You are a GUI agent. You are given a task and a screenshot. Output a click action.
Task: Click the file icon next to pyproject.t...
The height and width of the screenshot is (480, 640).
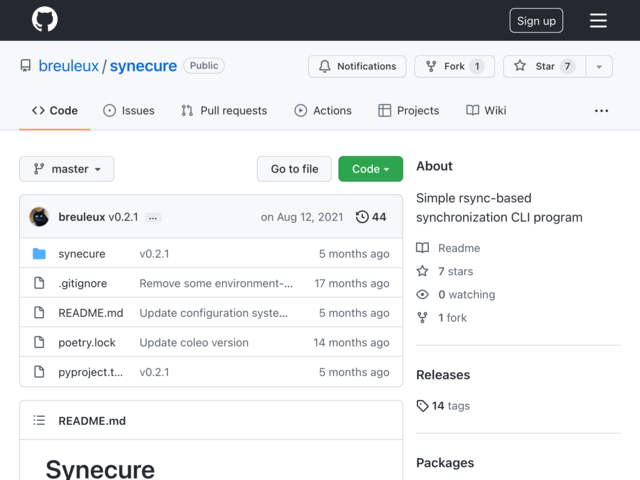(x=39, y=372)
